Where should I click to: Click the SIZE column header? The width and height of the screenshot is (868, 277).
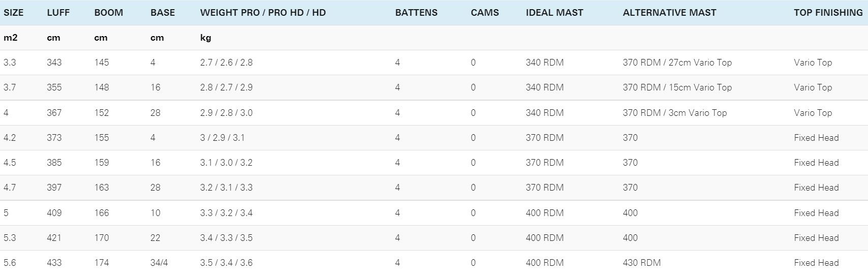tap(14, 13)
